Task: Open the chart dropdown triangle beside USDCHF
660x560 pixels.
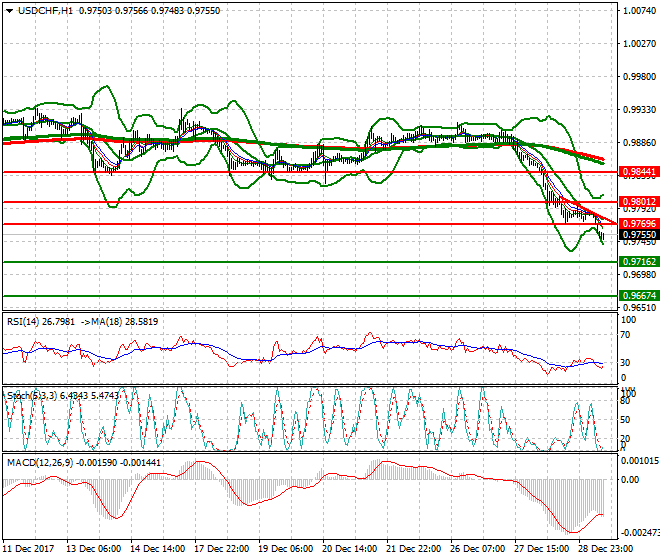Action: (x=9, y=11)
